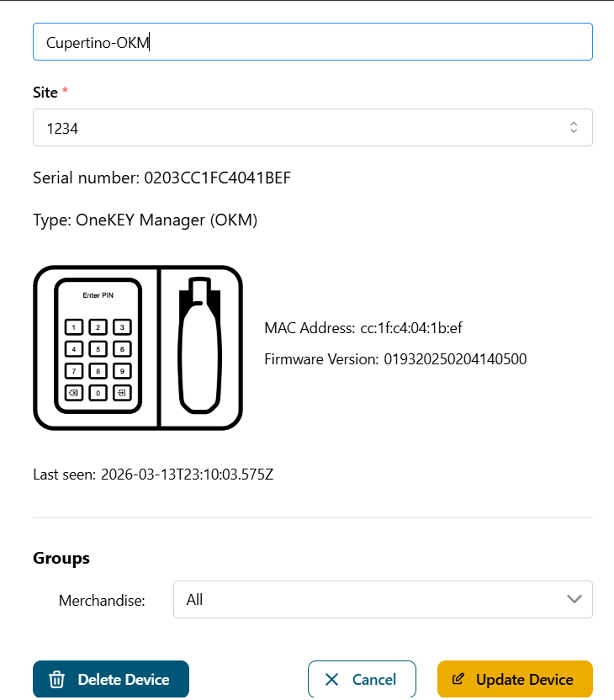Click the device name field containing Cupertino-OKM
Image resolution: width=614 pixels, height=700 pixels.
[312, 42]
